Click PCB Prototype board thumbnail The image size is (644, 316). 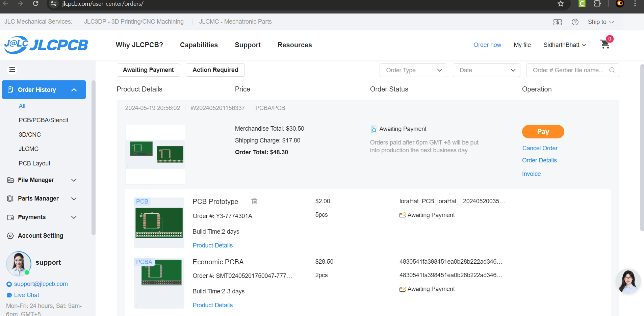tap(159, 222)
